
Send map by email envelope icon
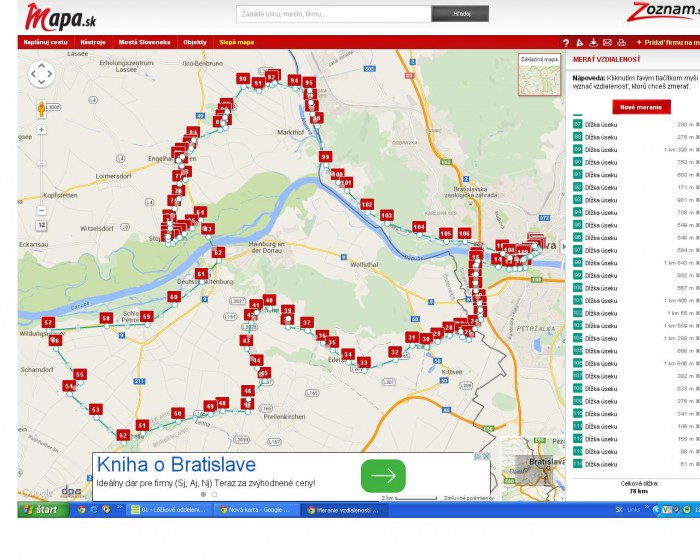pyautogui.click(x=607, y=43)
